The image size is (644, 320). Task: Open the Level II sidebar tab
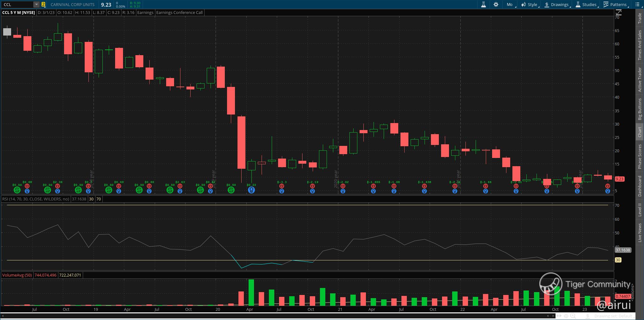tap(640, 210)
